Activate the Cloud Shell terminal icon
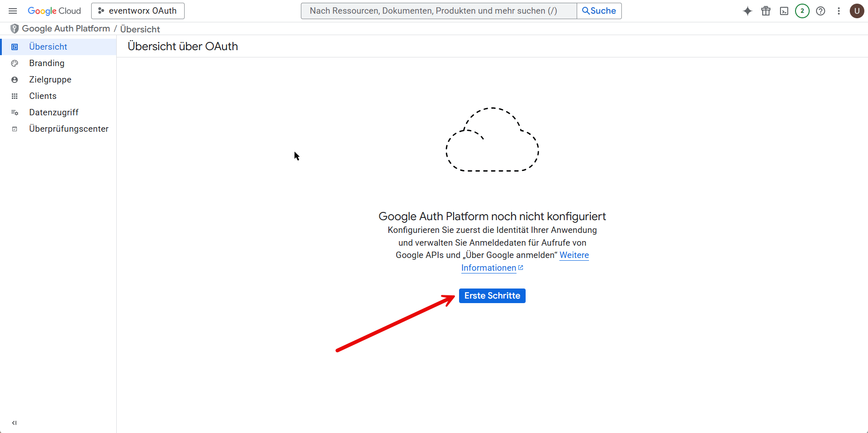This screenshot has width=868, height=433. pos(784,11)
